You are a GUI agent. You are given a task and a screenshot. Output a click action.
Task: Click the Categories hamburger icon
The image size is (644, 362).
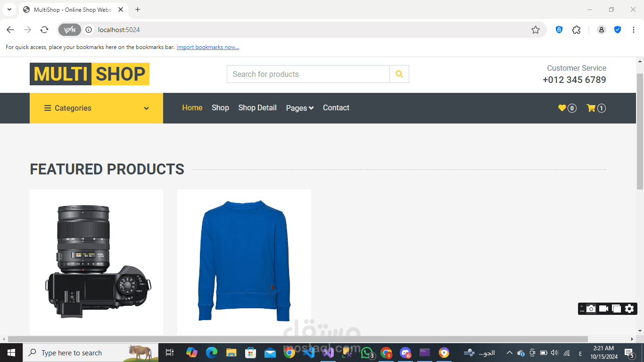pos(48,108)
